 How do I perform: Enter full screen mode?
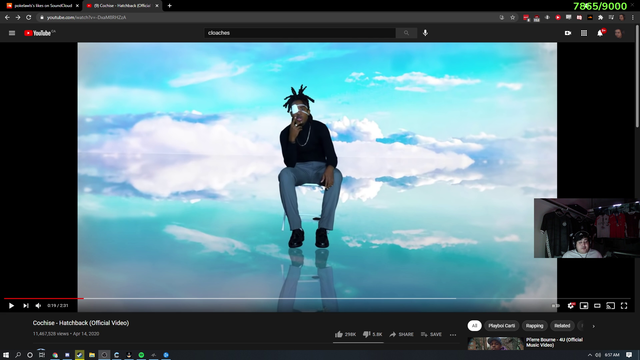click(624, 305)
